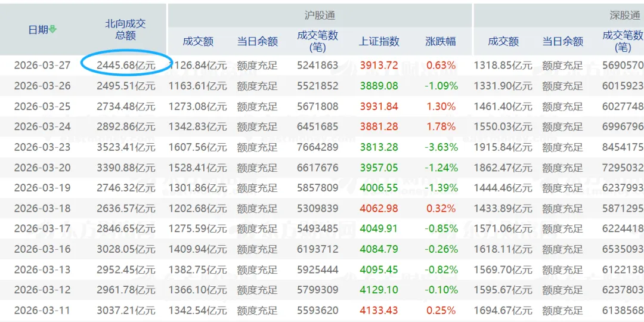Click the 沪股通 group header
Viewport: 644px width, 322px height.
(320, 16)
